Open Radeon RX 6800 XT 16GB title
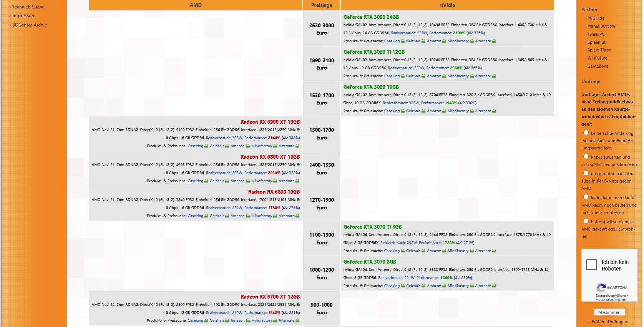Image resolution: width=644 pixels, height=327 pixels. click(x=270, y=157)
